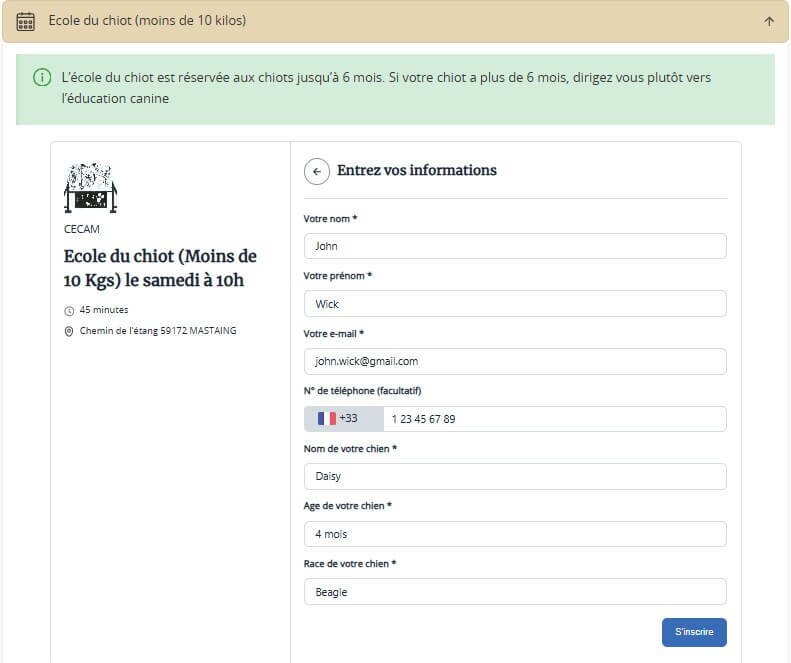Click the dog age field showing 4 mois
Screen dimensions: 791x663
pyautogui.click(x=514, y=534)
